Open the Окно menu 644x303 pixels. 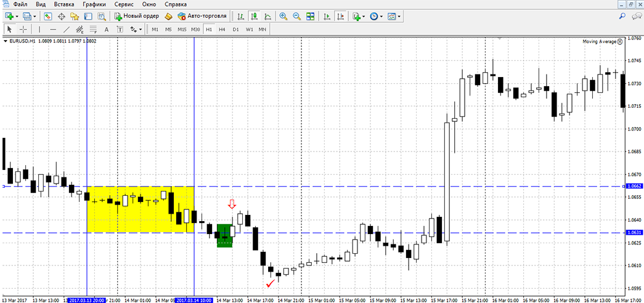click(x=150, y=4)
